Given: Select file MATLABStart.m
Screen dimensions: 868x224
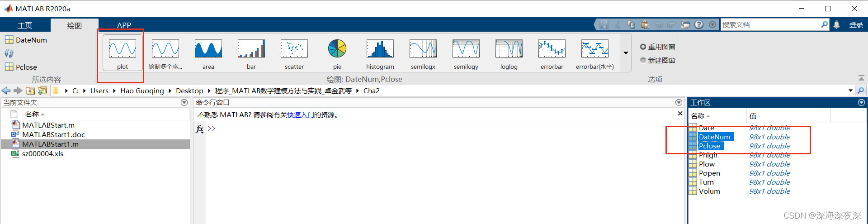Looking at the screenshot, I should pyautogui.click(x=48, y=125).
